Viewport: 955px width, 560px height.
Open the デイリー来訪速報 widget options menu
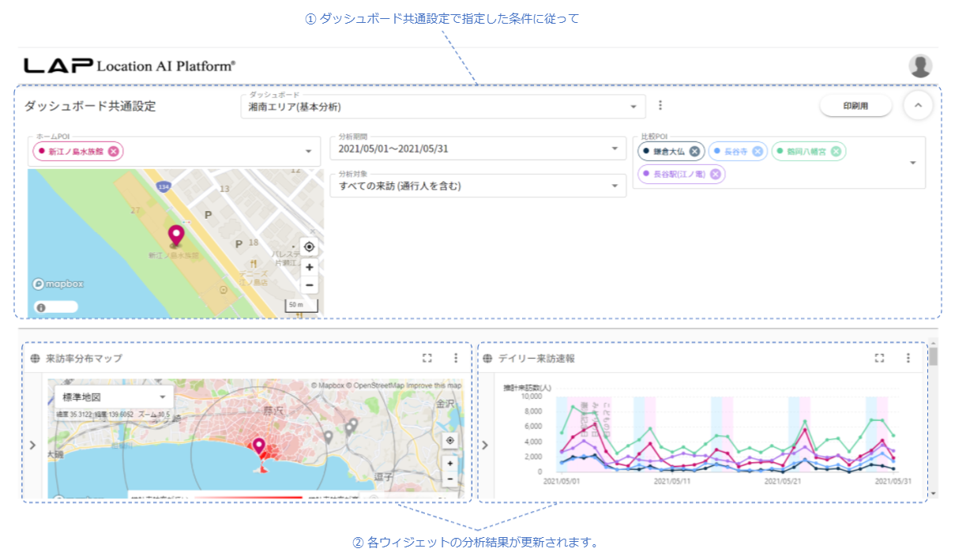tap(908, 359)
